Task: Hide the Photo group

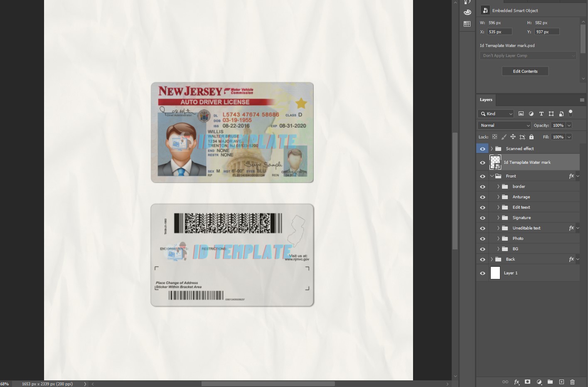Action: click(482, 239)
